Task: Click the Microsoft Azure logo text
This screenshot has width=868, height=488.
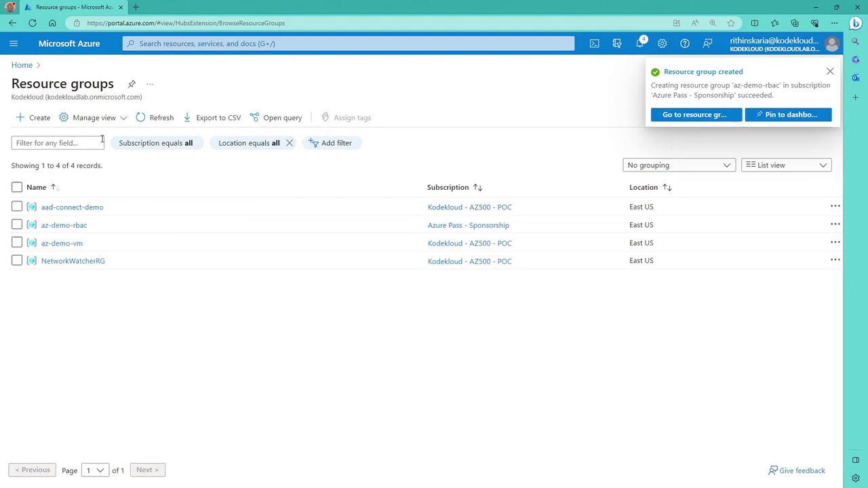Action: tap(69, 43)
